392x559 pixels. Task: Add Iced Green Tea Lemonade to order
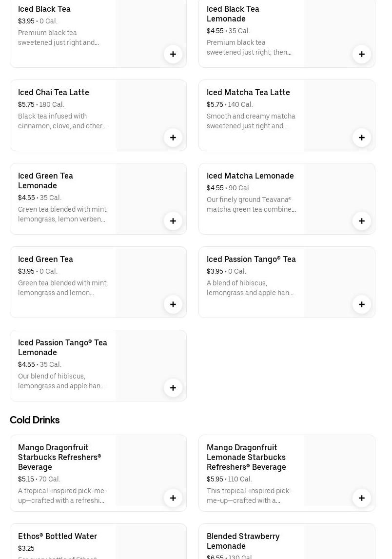[x=173, y=221]
